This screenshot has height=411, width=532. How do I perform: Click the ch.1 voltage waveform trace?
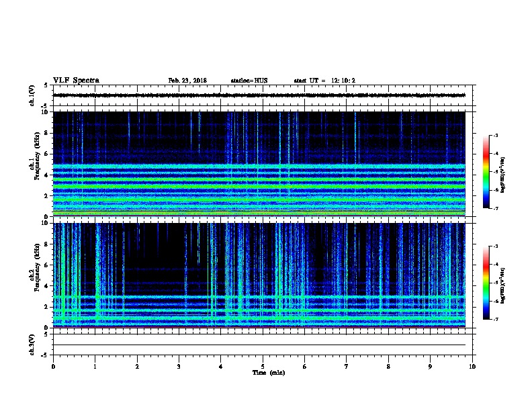click(259, 95)
